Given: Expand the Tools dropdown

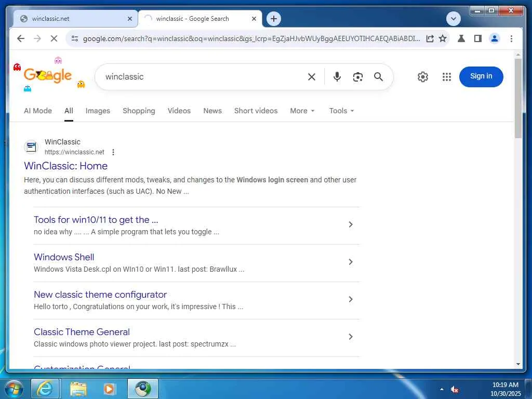Looking at the screenshot, I should (342, 111).
